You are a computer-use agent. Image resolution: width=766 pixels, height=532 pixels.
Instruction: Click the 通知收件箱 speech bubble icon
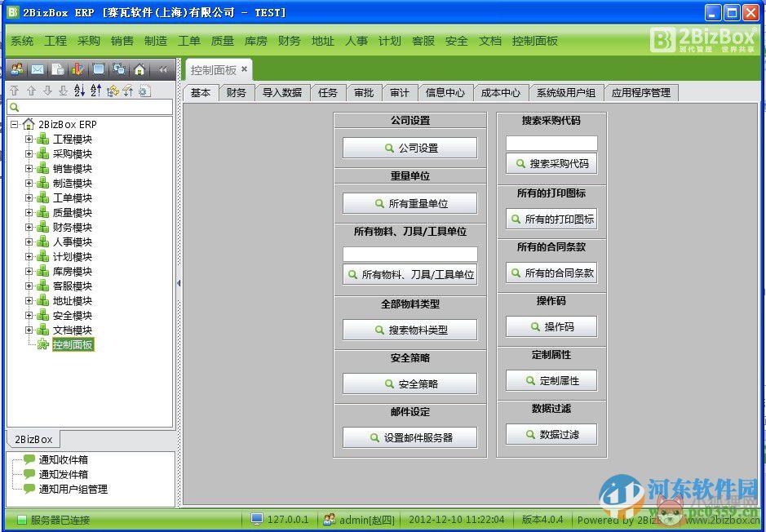coord(29,459)
